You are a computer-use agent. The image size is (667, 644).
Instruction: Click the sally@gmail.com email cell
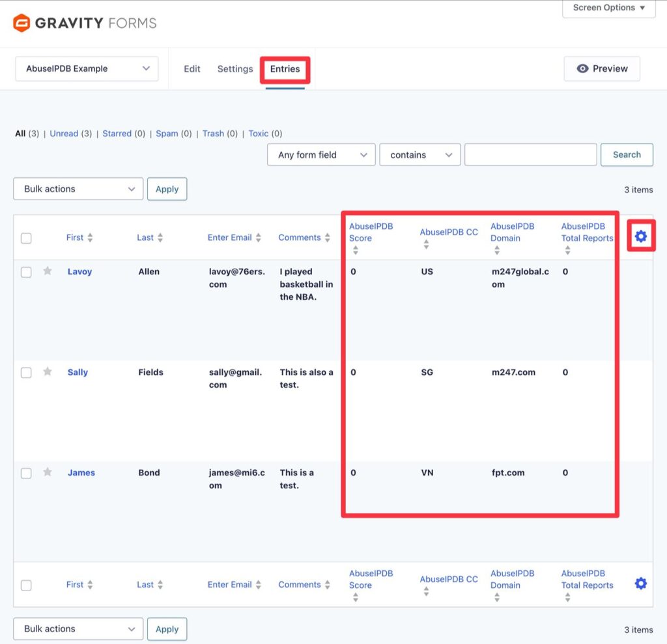pyautogui.click(x=235, y=378)
